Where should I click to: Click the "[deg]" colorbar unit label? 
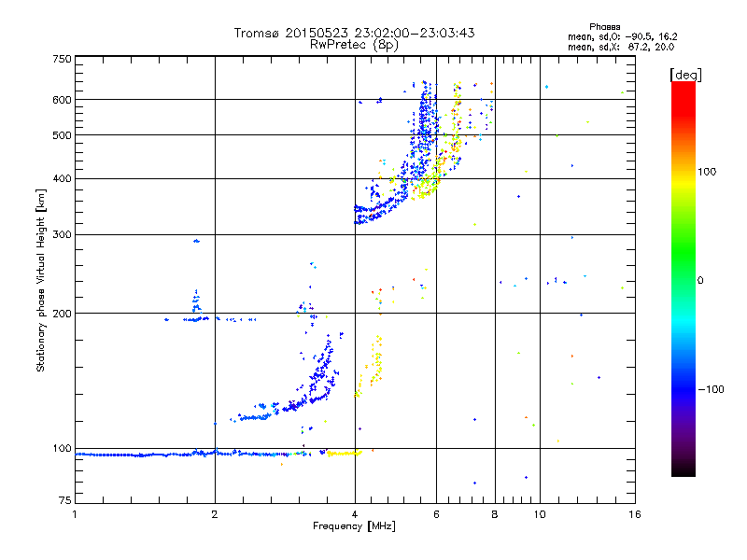click(x=685, y=75)
